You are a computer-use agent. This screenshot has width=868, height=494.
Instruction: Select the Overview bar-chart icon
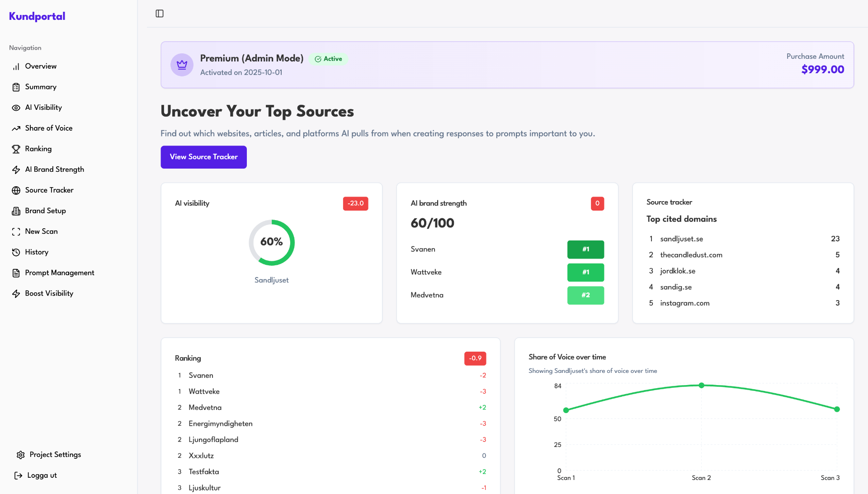click(x=16, y=66)
